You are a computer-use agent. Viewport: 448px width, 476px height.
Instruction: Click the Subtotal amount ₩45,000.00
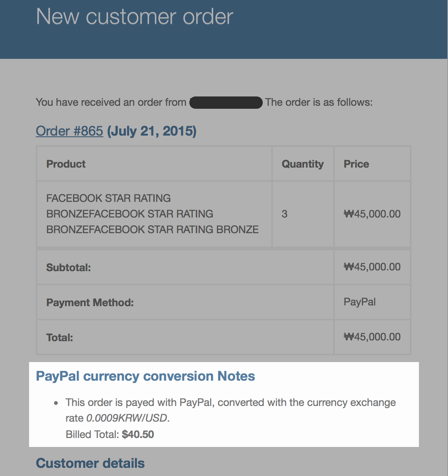[372, 267]
